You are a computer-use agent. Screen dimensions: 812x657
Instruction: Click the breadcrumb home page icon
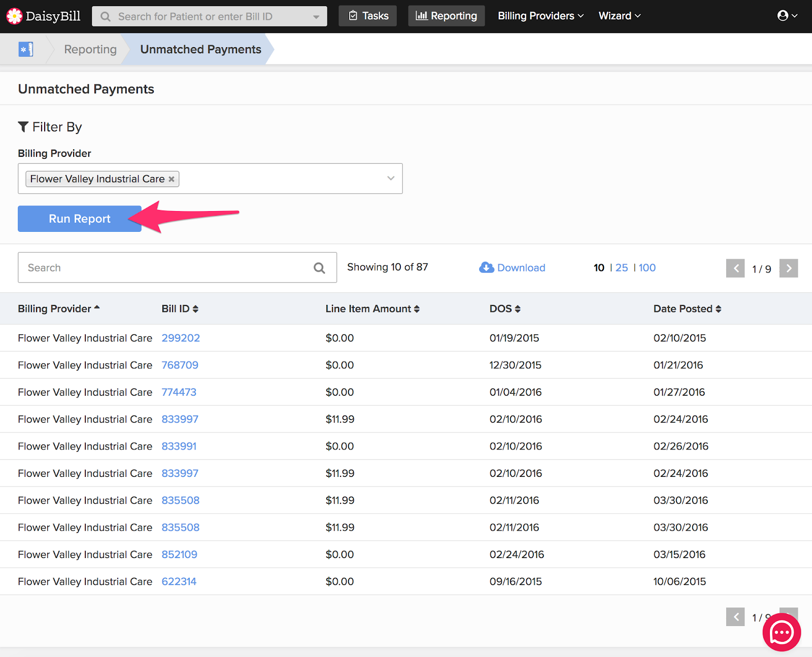click(x=26, y=49)
